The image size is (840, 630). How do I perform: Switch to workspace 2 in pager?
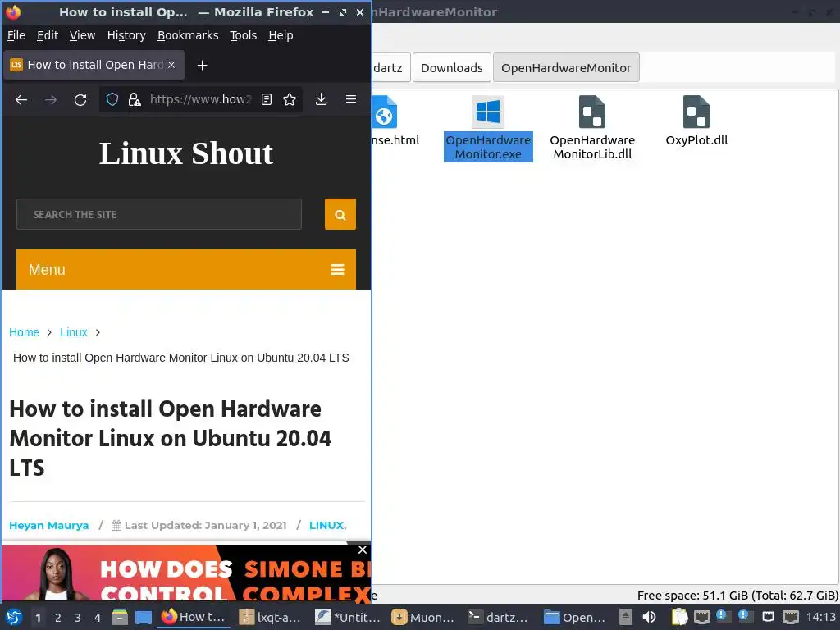(58, 618)
